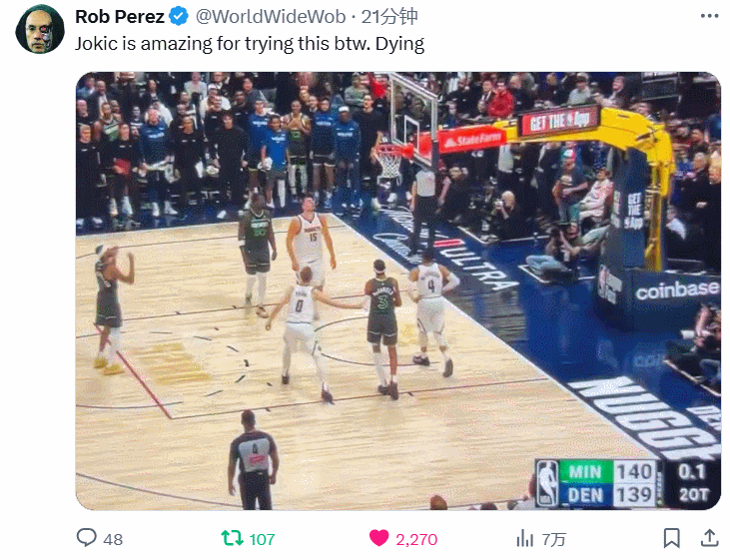Click the like count 2,270

416,539
